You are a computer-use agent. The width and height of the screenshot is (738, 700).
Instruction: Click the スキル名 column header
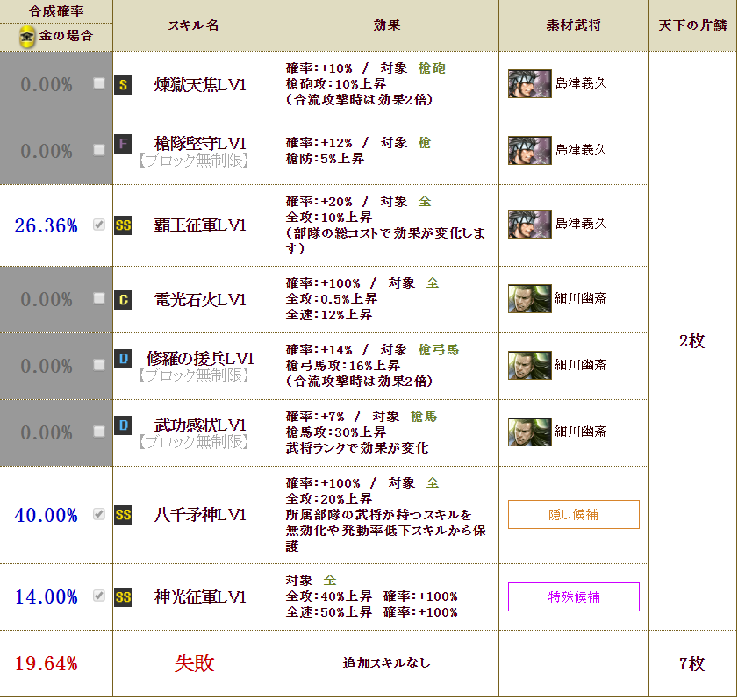coord(194,25)
